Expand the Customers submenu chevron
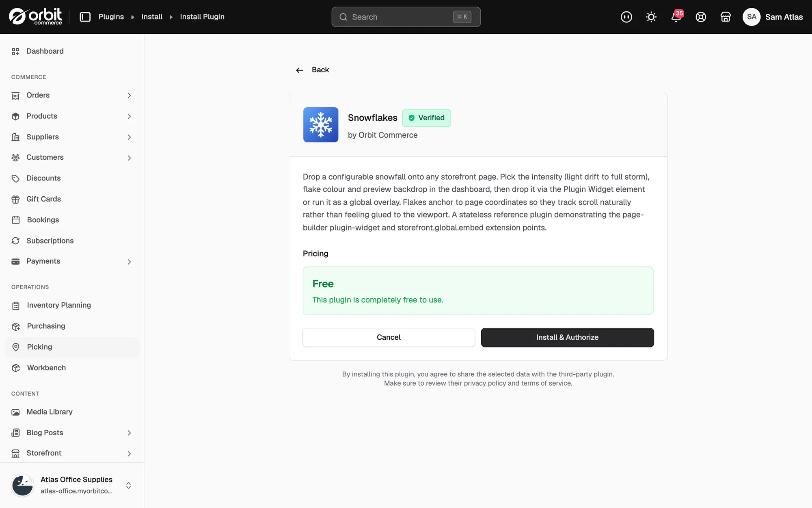The image size is (812, 508). coord(129,158)
